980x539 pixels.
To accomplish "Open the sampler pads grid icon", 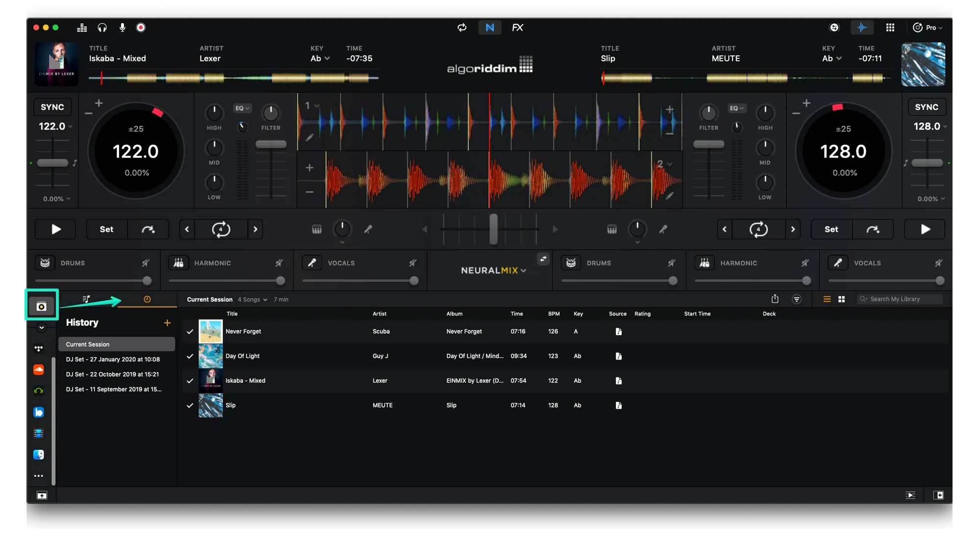I will click(890, 27).
